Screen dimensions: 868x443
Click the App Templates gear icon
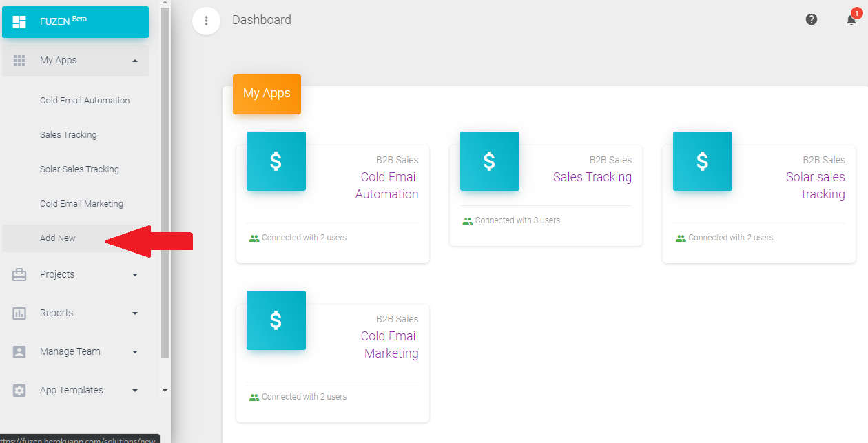(19, 390)
